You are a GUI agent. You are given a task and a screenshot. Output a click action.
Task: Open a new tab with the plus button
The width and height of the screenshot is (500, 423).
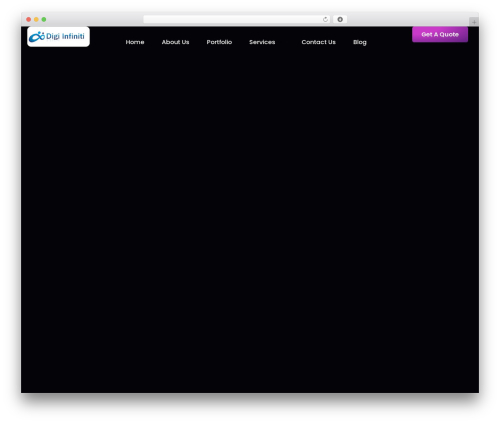[474, 22]
